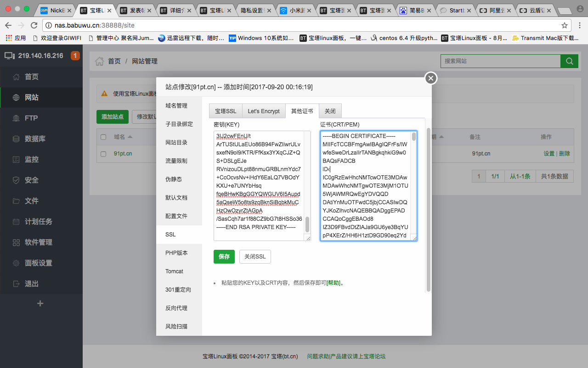Bookmark this page with the star icon

[565, 25]
